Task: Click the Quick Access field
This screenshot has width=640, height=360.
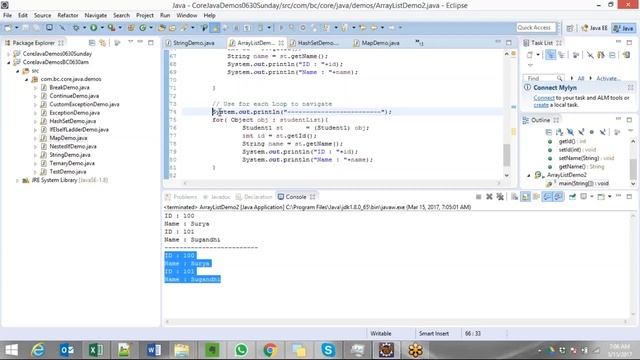Action: tap(536, 27)
